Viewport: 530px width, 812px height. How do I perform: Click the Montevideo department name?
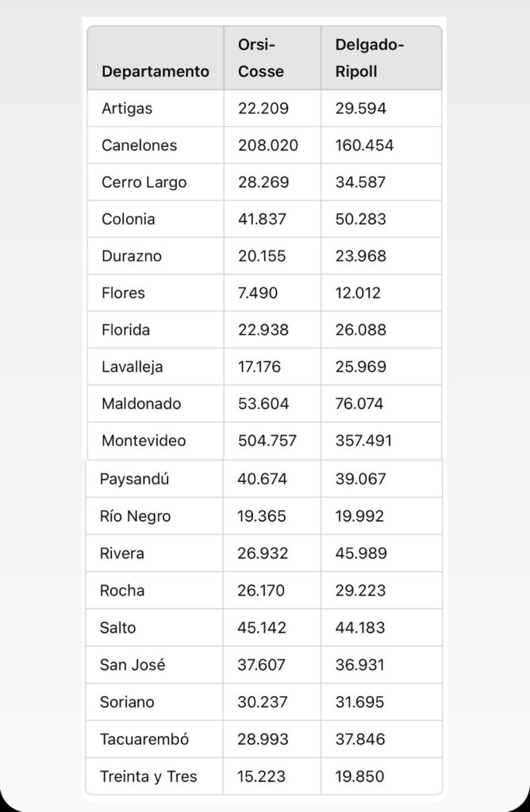tap(144, 440)
